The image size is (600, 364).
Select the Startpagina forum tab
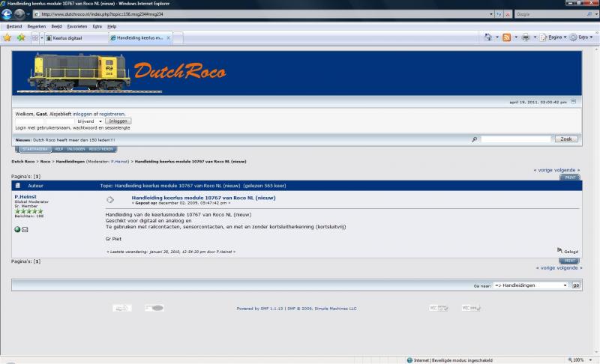pyautogui.click(x=34, y=149)
